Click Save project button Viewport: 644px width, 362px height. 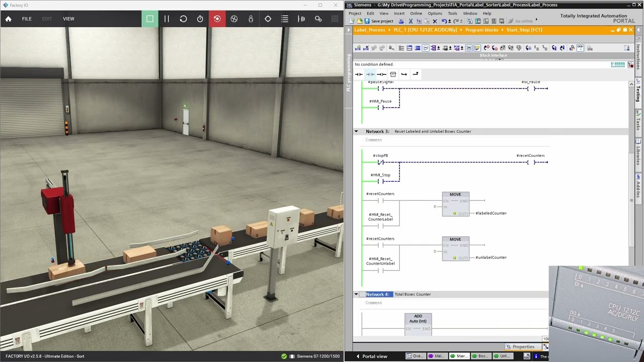coord(379,21)
